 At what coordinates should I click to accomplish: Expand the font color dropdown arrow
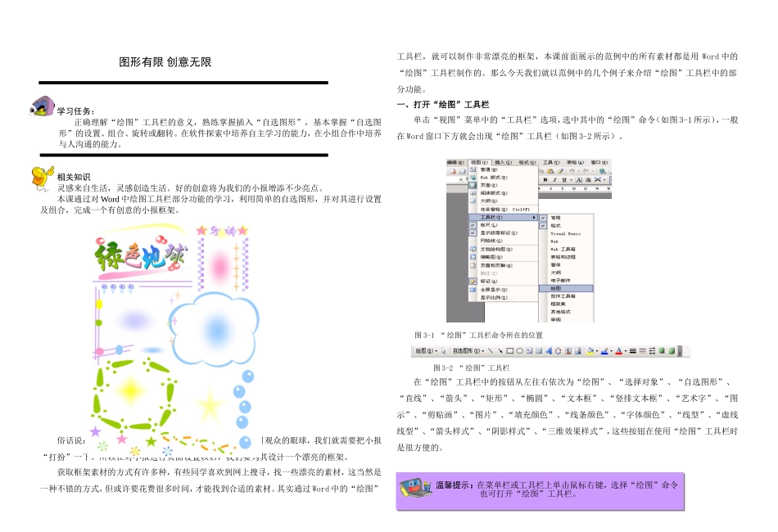(626, 351)
